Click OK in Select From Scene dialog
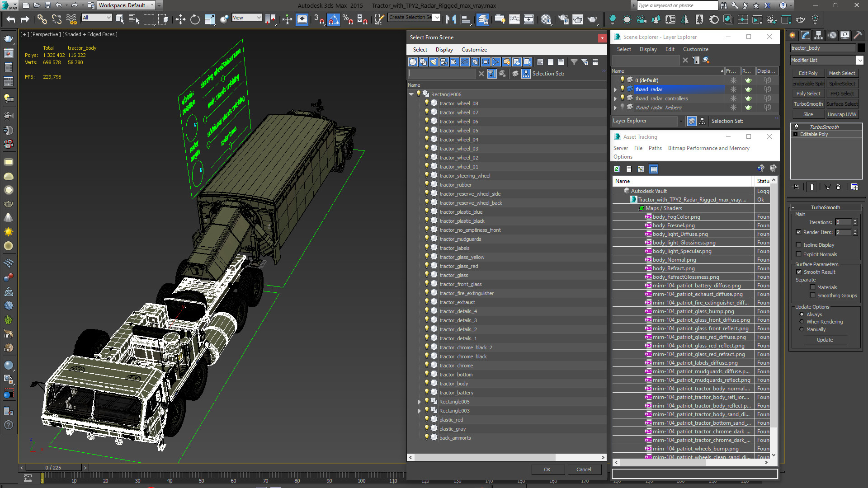The width and height of the screenshot is (868, 488). [x=547, y=469]
